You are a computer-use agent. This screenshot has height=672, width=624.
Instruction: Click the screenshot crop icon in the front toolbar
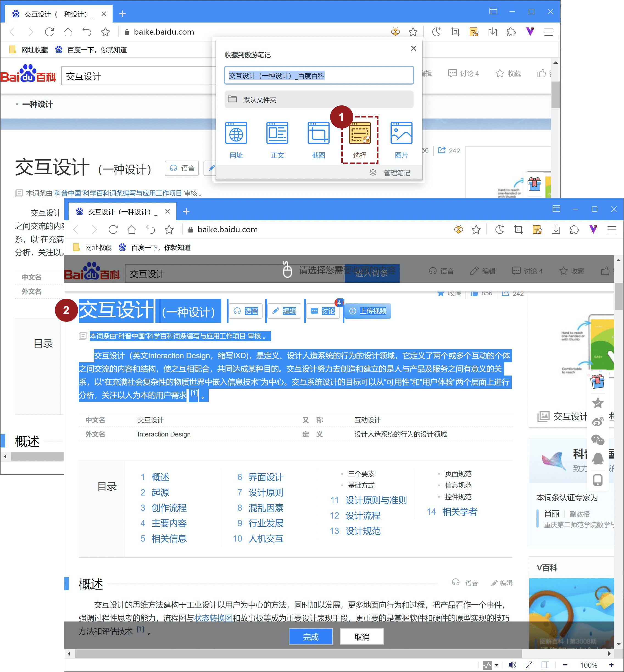[x=518, y=229]
